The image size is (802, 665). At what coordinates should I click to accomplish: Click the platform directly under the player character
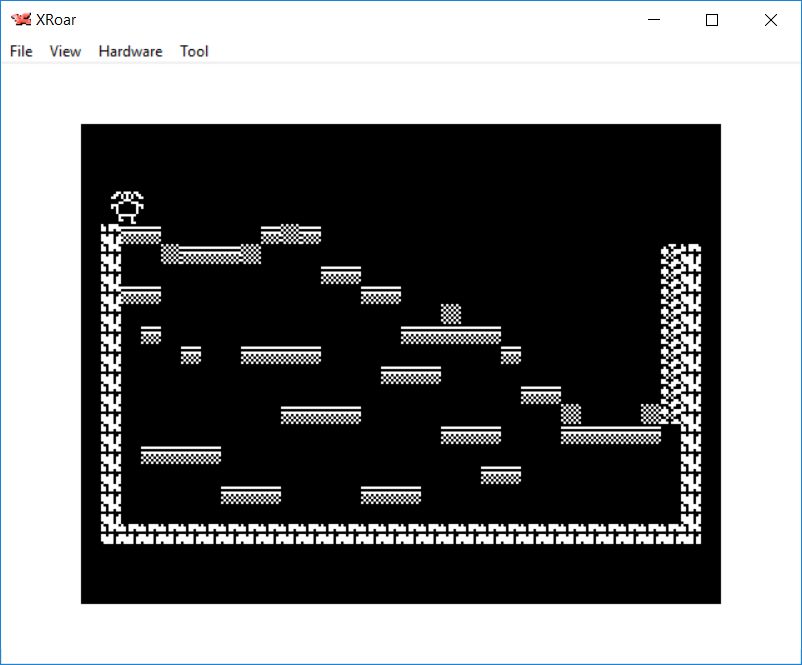coord(140,235)
